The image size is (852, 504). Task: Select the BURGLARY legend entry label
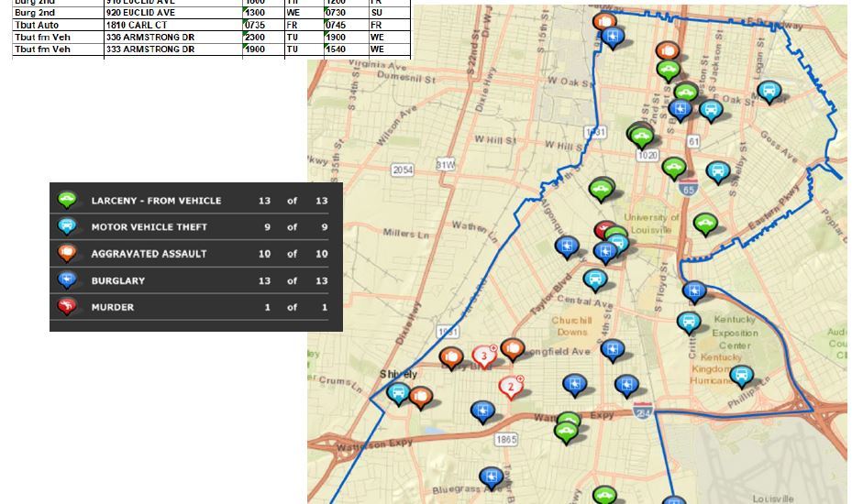click(x=118, y=281)
